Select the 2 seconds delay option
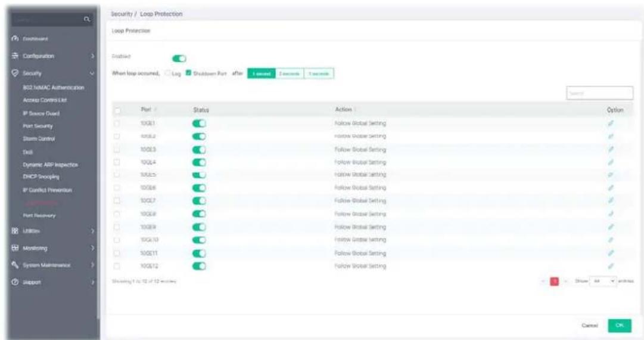Screen dimensions: 644x340 click(289, 73)
